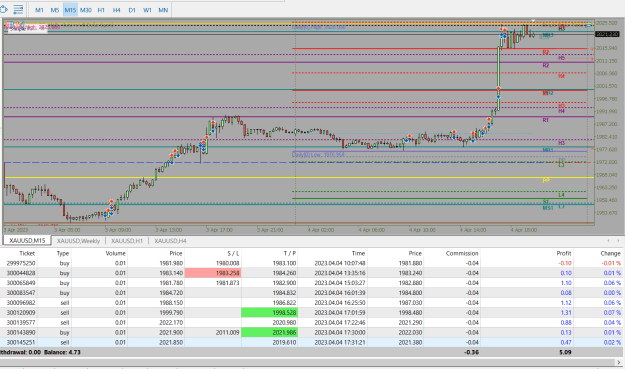Click the profit value 1.31
625x369 pixels.
coord(566,313)
